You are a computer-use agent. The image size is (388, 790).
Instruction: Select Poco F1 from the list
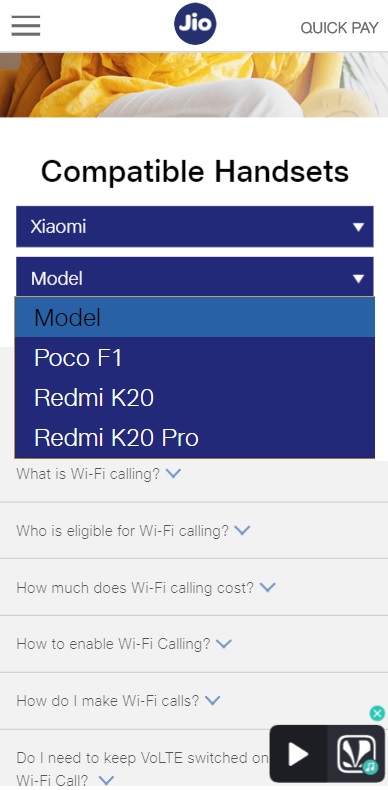pyautogui.click(x=195, y=358)
